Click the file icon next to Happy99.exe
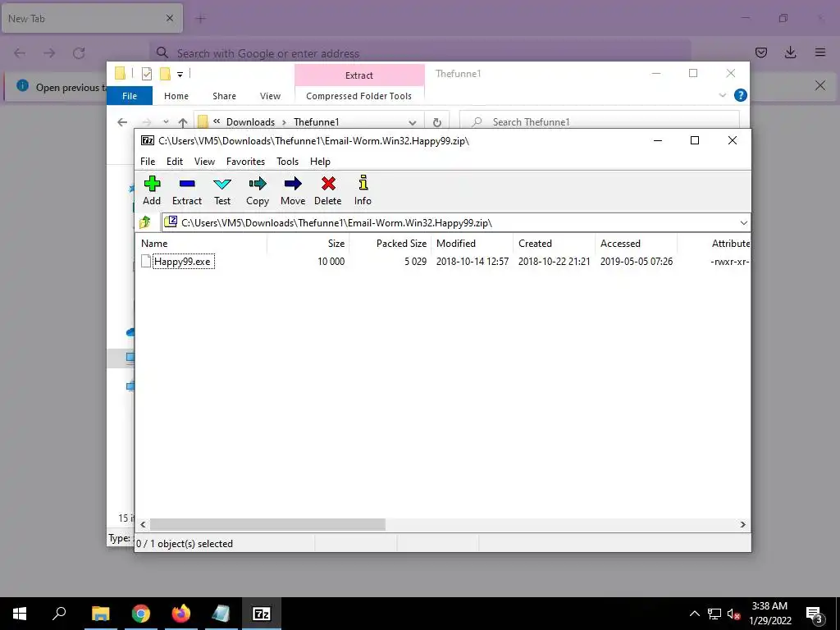Screen dimensions: 840x630 point(146,262)
